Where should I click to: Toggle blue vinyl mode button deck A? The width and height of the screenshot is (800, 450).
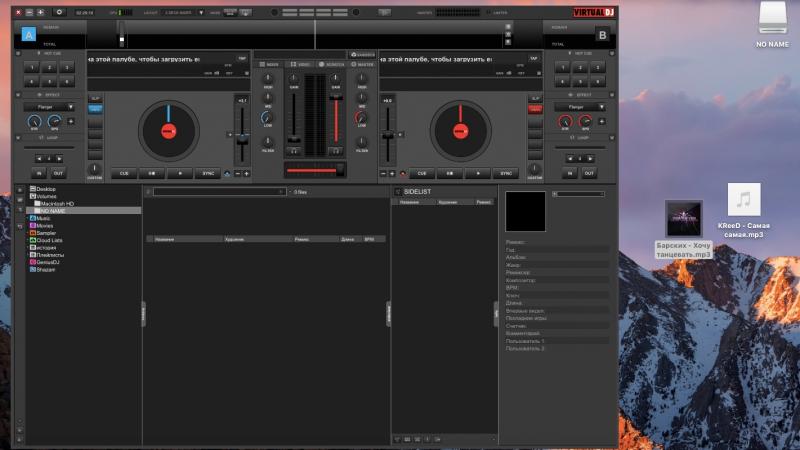pyautogui.click(x=95, y=109)
